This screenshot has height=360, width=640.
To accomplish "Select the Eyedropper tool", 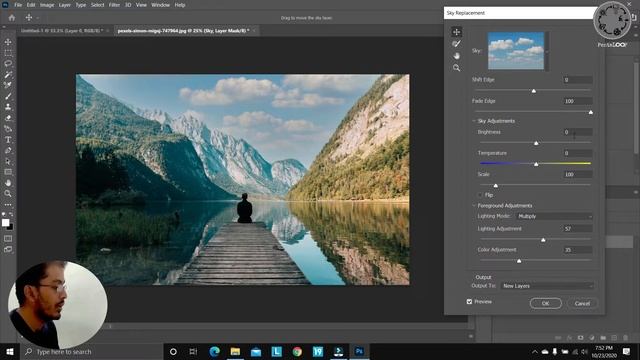I will click(x=8, y=85).
